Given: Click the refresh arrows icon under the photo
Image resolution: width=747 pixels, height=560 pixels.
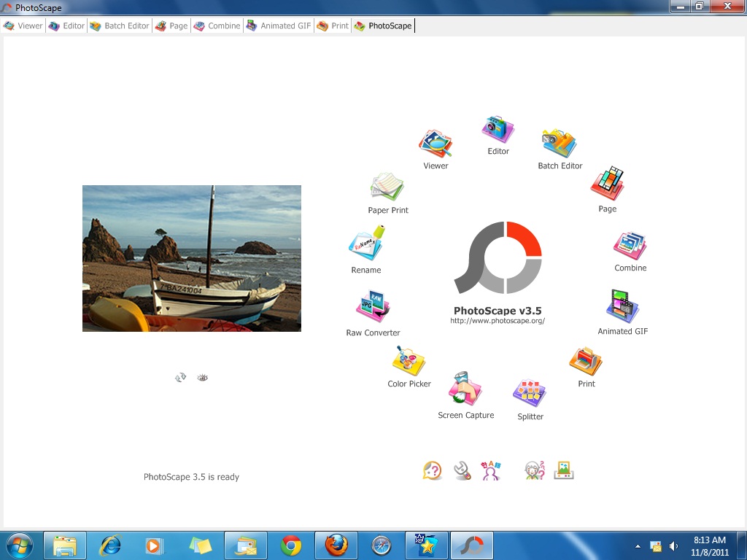Looking at the screenshot, I should pos(181,378).
